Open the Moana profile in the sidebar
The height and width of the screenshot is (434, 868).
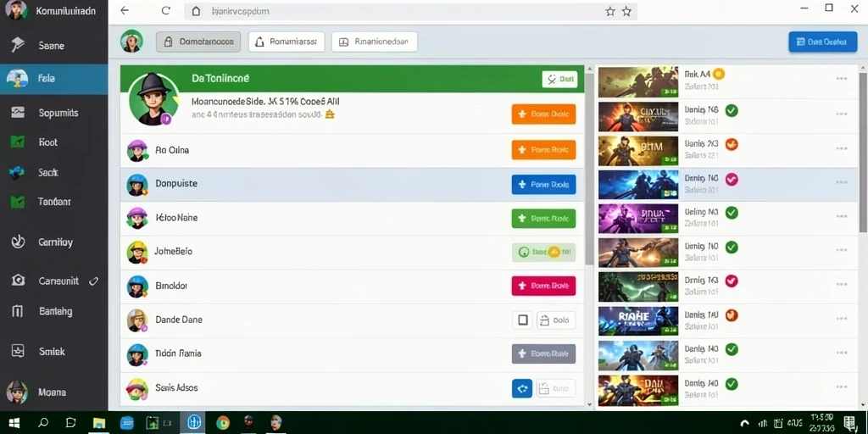point(52,392)
